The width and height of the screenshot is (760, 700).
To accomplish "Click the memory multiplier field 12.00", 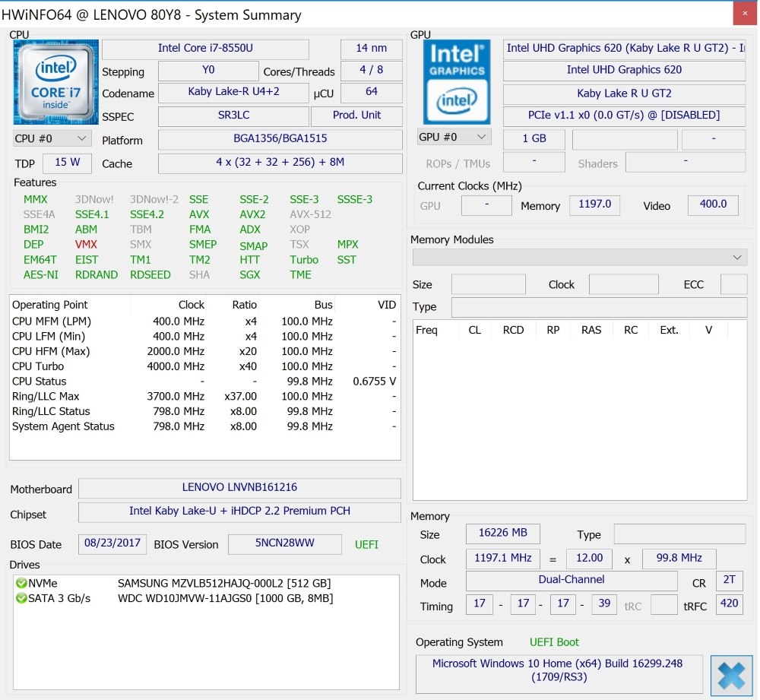I will [x=590, y=559].
